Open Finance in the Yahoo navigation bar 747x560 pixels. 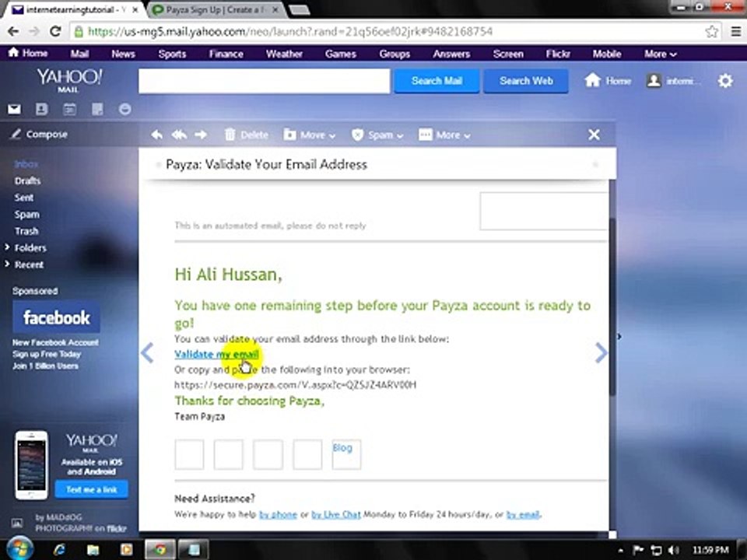click(x=226, y=54)
